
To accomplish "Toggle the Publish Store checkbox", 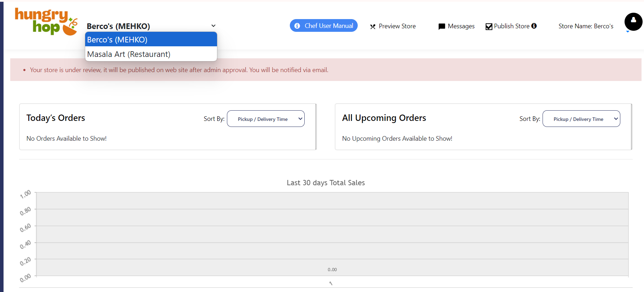I will (x=489, y=27).
